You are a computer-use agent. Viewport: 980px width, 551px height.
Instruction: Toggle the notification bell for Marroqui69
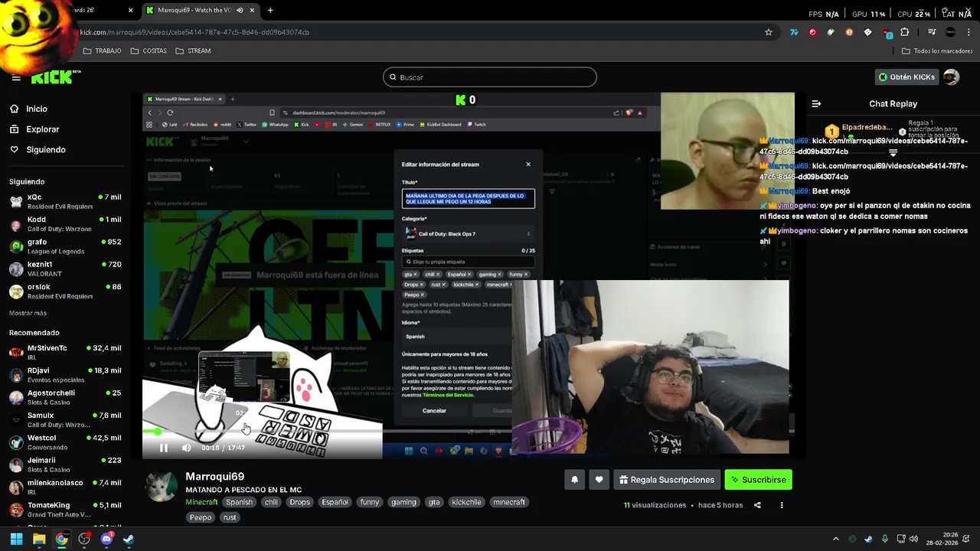tap(574, 480)
